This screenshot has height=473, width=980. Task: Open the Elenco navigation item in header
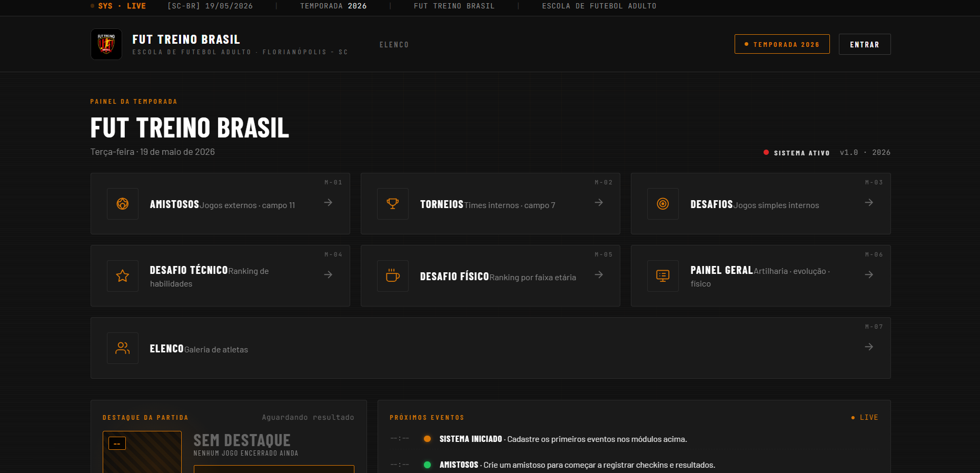click(x=394, y=45)
